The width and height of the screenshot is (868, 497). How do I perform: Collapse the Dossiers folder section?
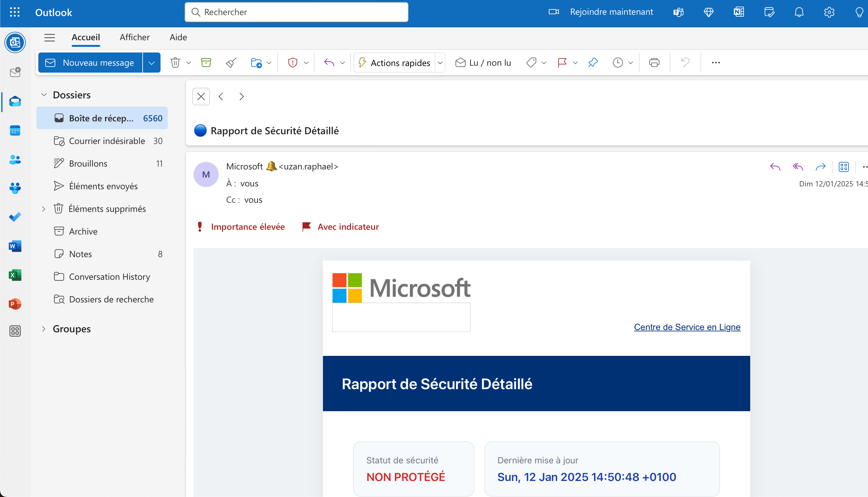tap(44, 95)
